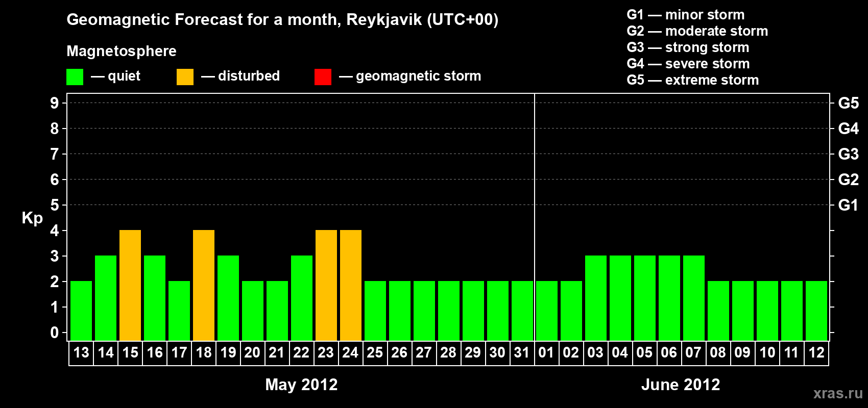Select the green bar for June 12
This screenshot has height=408, width=868.
click(x=816, y=311)
